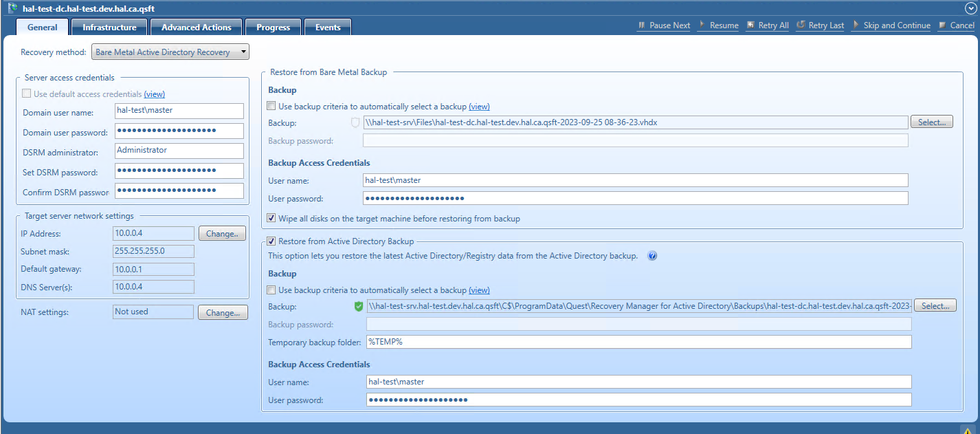This screenshot has width=980, height=434.
Task: Click the Cancel toolbar icon
Action: [943, 25]
